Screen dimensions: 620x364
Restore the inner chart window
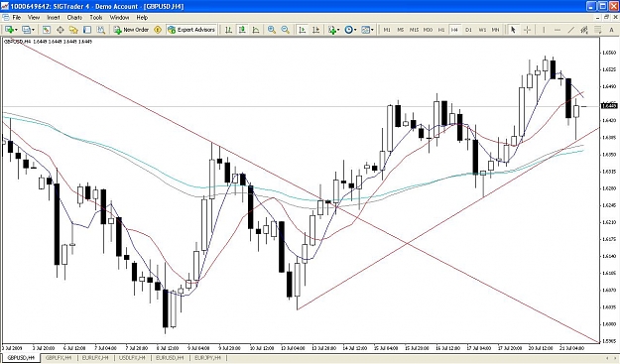[x=606, y=18]
